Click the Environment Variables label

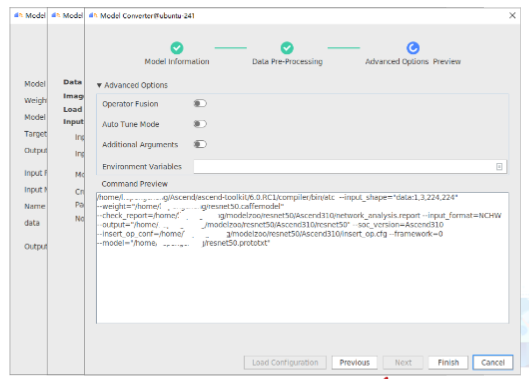(142, 166)
